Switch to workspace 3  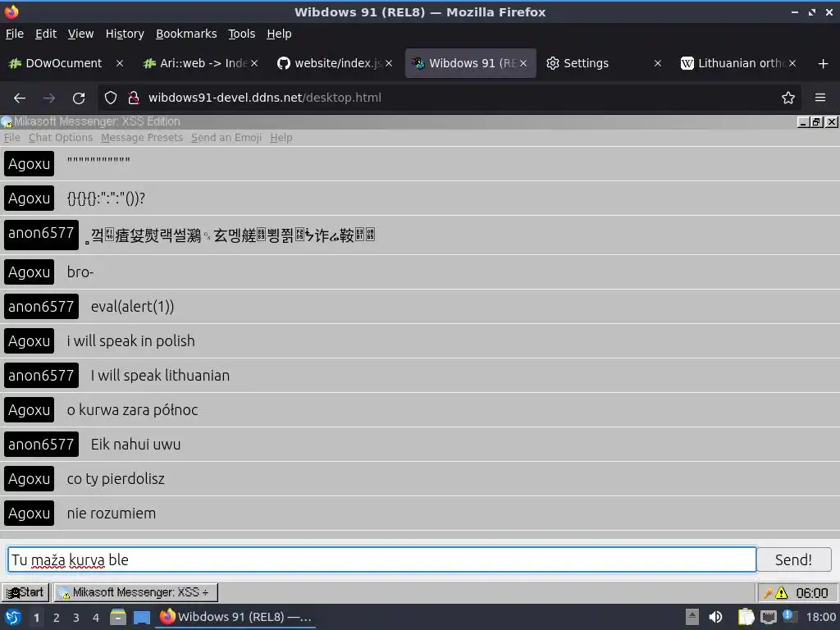76,618
